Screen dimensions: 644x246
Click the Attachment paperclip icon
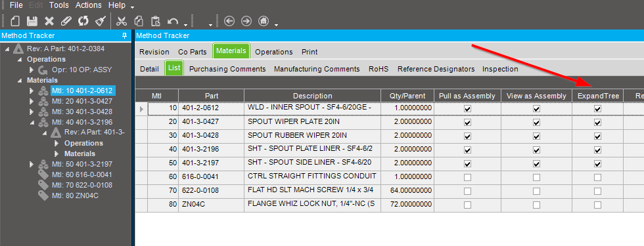[66, 21]
